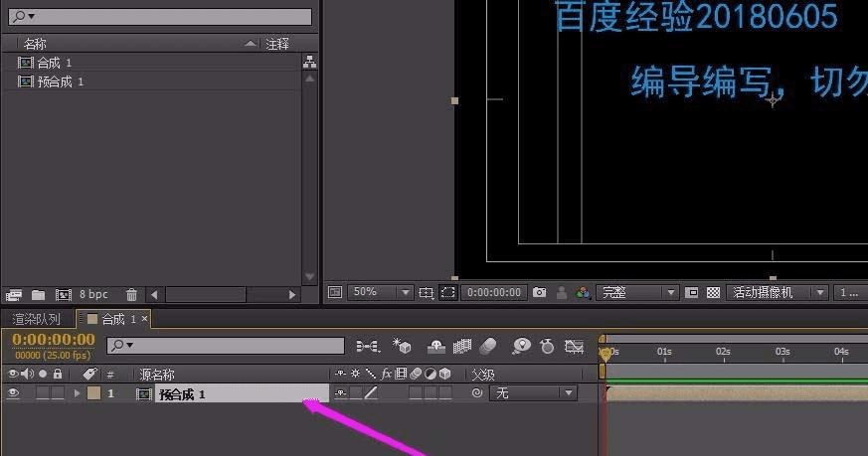The height and width of the screenshot is (456, 868).
Task: Toggle transparency grid icon in viewer
Action: [714, 292]
